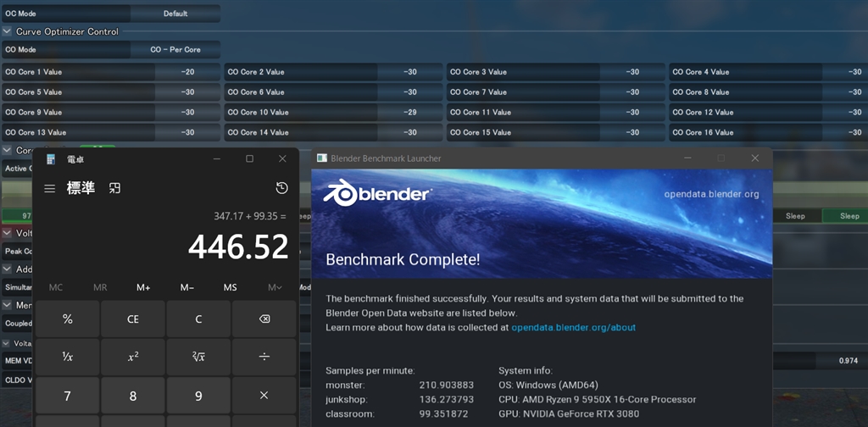Click M+ memory add button
The image size is (868, 427).
143,287
